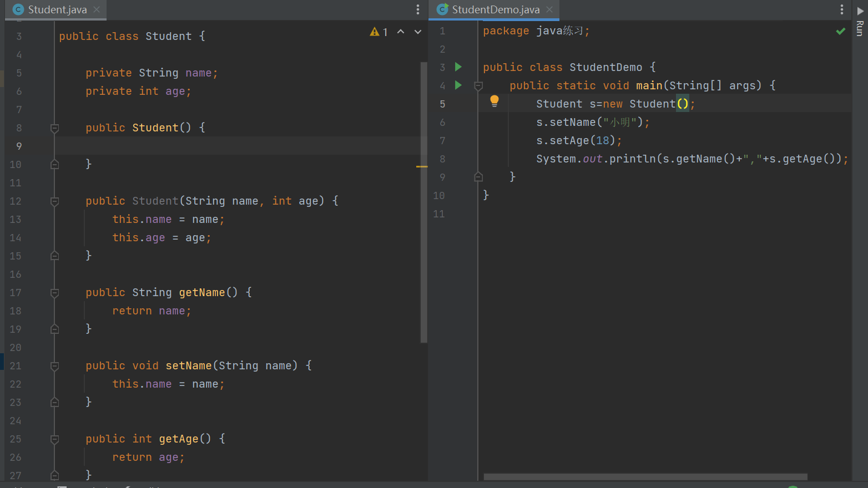Click the System.out.println statement
The height and width of the screenshot is (488, 868).
[x=692, y=159]
